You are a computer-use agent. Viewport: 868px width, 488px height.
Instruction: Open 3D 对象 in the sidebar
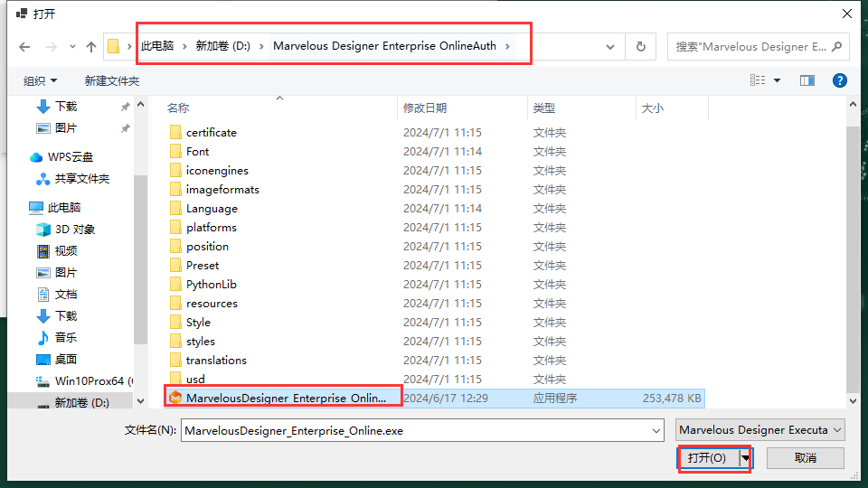tap(75, 229)
